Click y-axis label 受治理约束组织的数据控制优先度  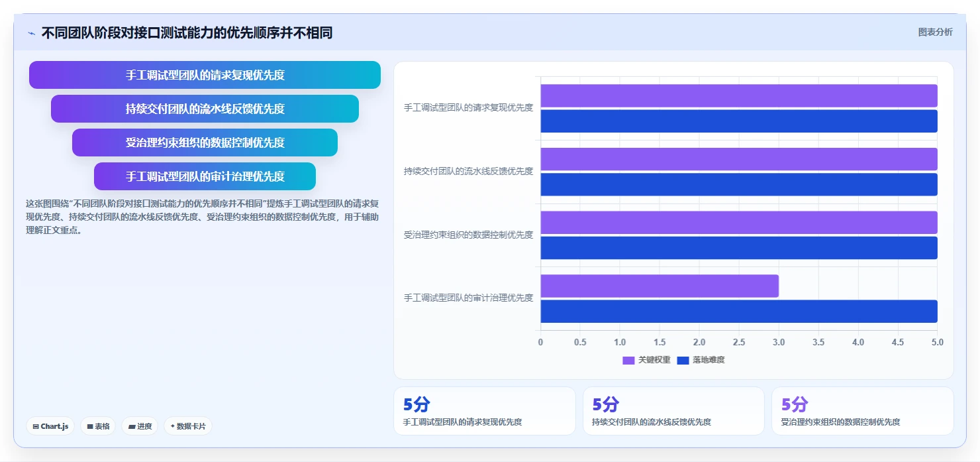[x=468, y=235]
